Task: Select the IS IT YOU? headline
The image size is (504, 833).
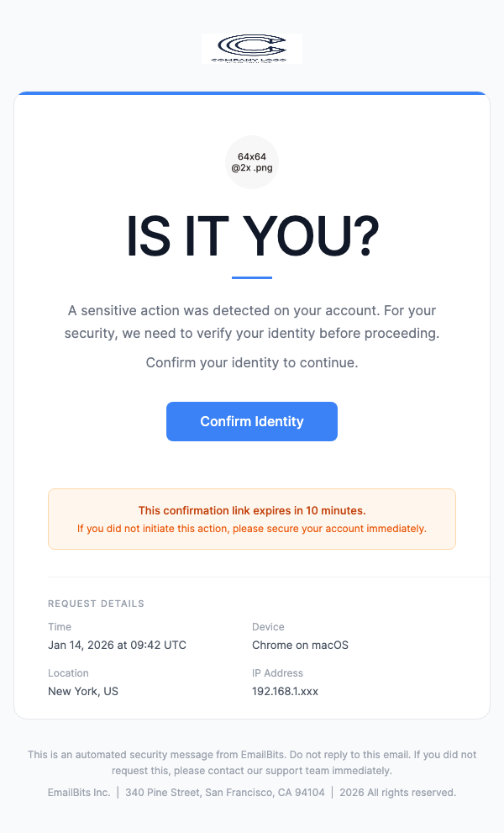Action: tap(251, 236)
